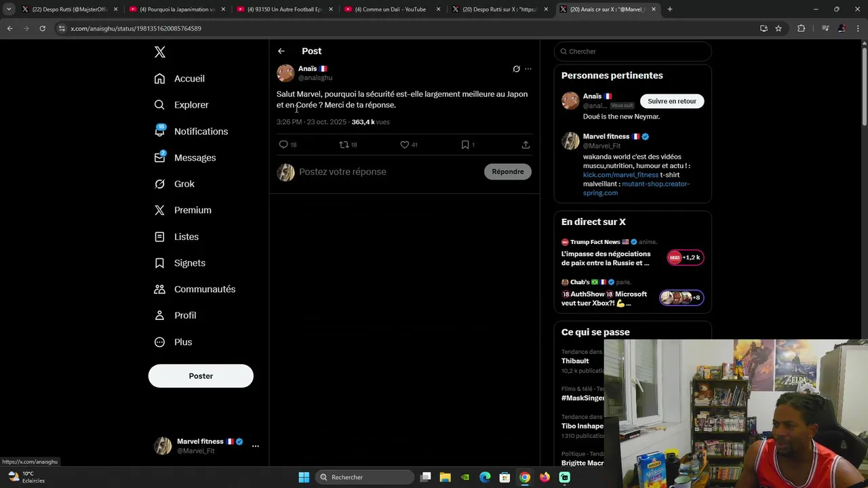Open Signets in the sidebar

tap(180, 263)
